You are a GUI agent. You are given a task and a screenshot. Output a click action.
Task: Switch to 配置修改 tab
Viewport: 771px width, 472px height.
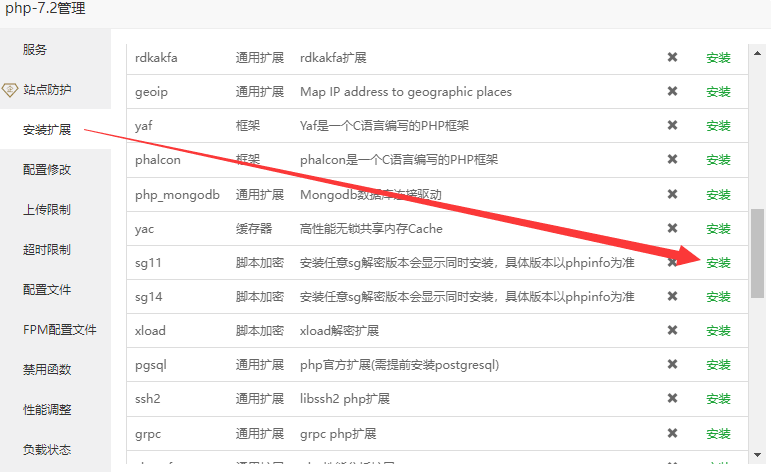[x=47, y=169]
